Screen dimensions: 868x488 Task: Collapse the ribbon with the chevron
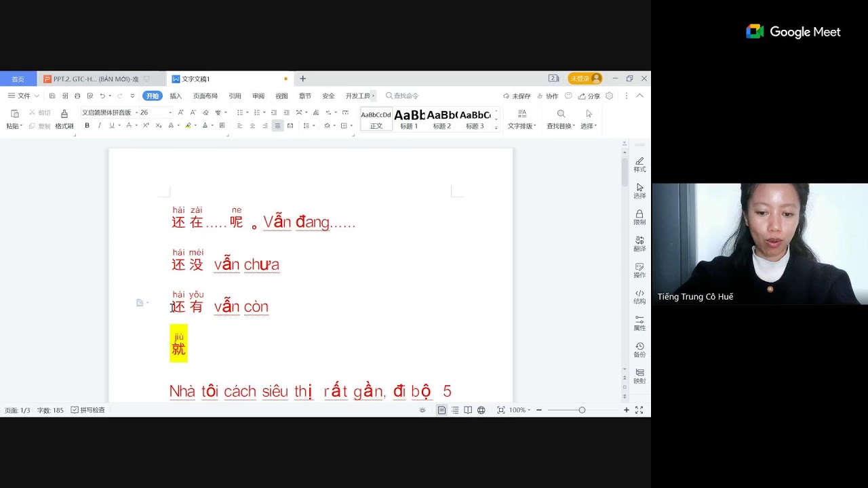(639, 96)
